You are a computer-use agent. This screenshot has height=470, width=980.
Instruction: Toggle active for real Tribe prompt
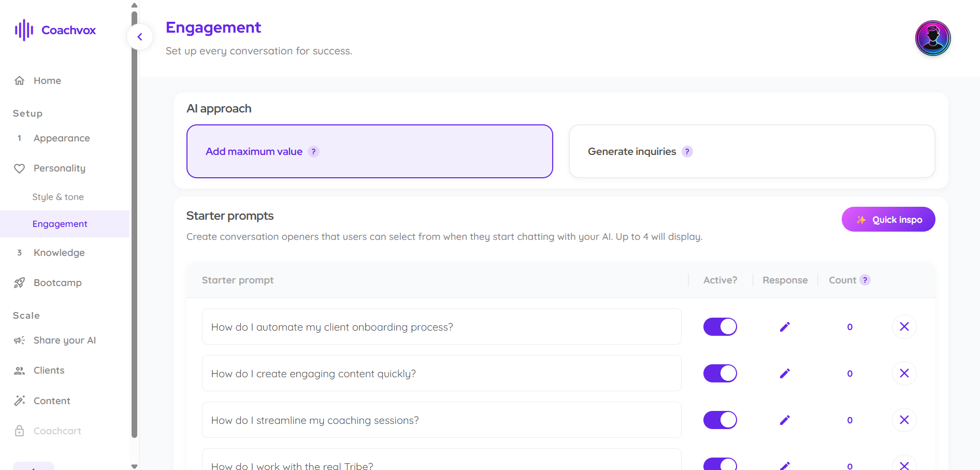[720, 464]
